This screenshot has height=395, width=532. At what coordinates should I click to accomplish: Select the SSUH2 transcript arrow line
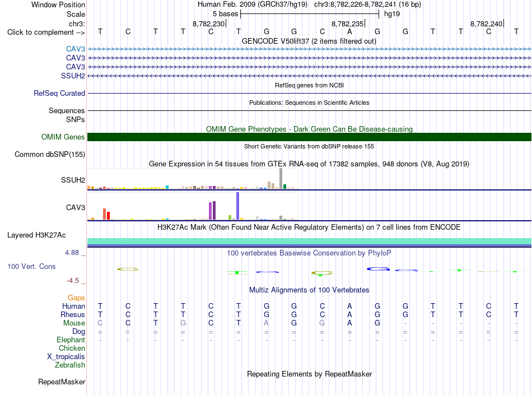pos(309,76)
